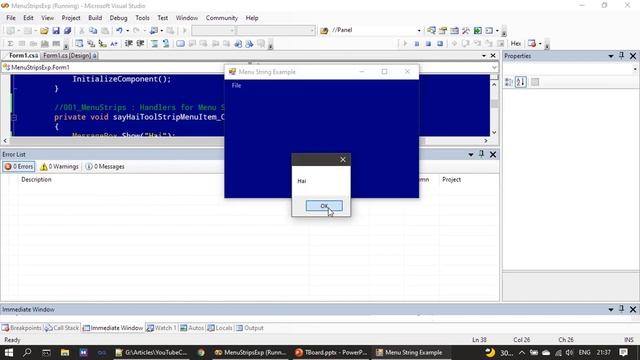Switch to Call Stack tab

pyautogui.click(x=62, y=328)
